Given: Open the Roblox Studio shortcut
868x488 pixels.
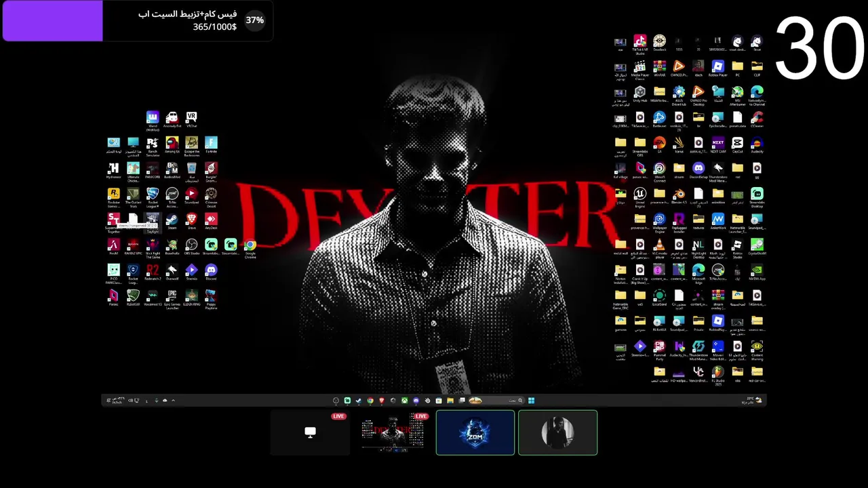Looking at the screenshot, I should pyautogui.click(x=737, y=247).
